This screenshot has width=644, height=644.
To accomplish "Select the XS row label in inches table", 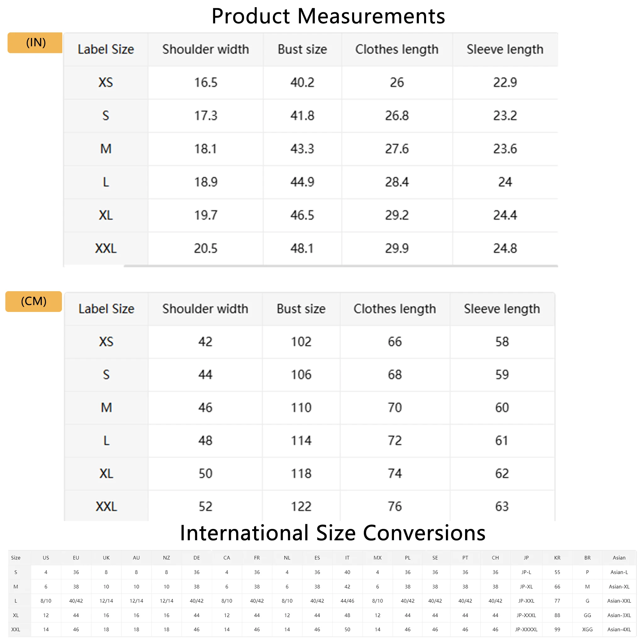I will click(106, 82).
